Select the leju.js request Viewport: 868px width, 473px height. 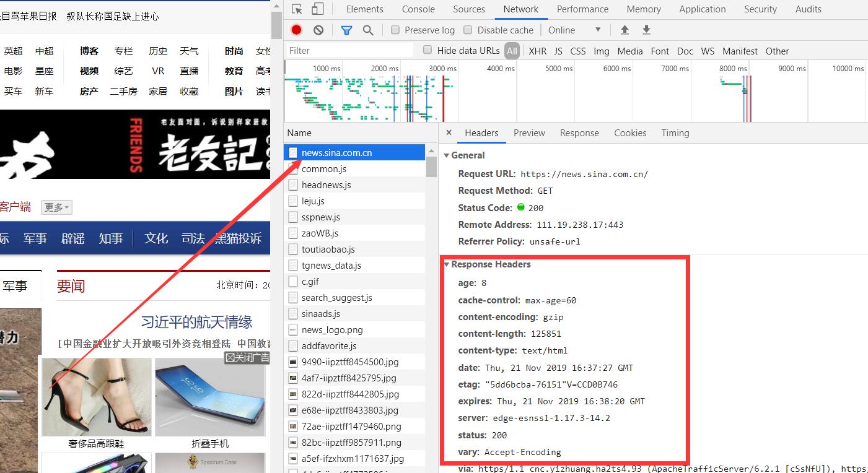tap(354, 201)
